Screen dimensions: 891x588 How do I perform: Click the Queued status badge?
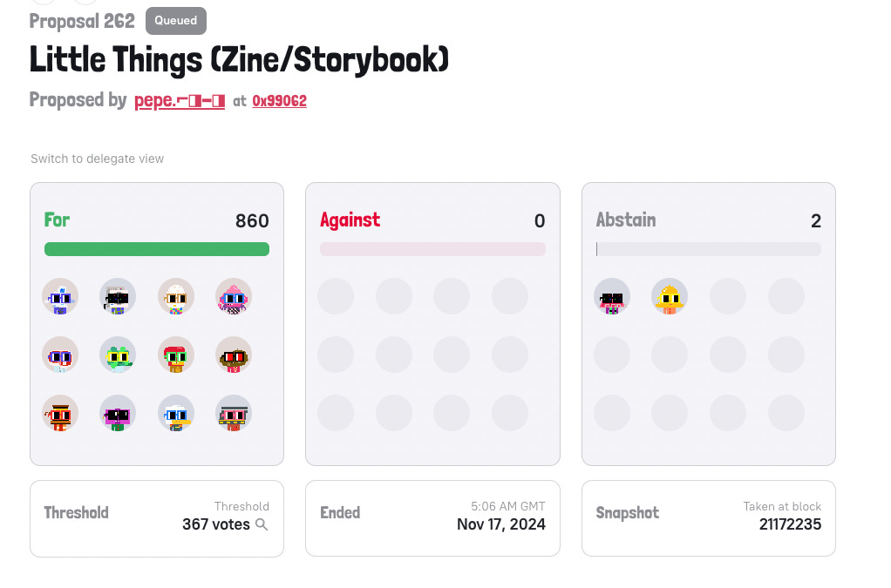[x=176, y=21]
